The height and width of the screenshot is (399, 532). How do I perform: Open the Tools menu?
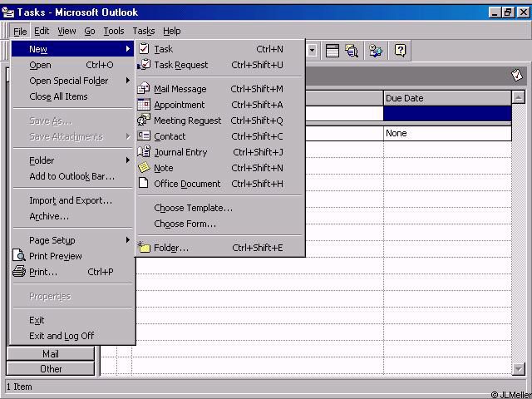coord(114,31)
